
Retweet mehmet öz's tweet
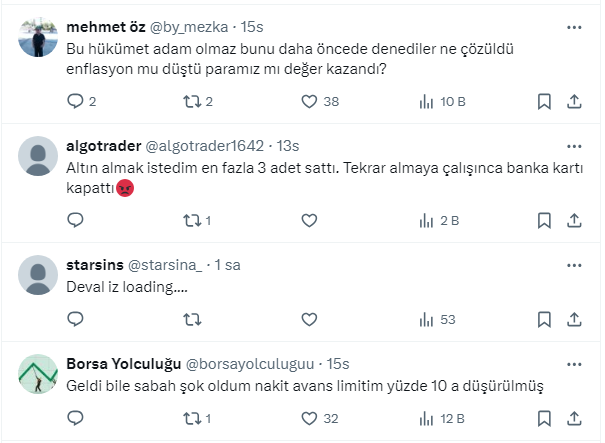(192, 101)
